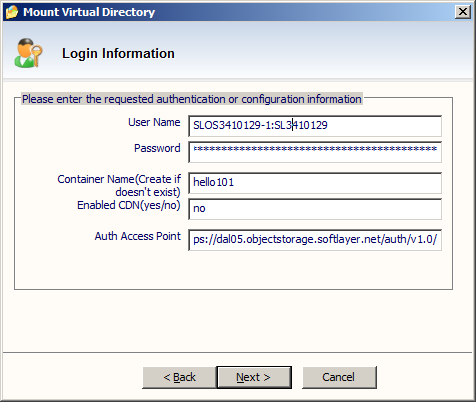The image size is (476, 402).
Task: Click the Password label text
Action: click(x=157, y=148)
